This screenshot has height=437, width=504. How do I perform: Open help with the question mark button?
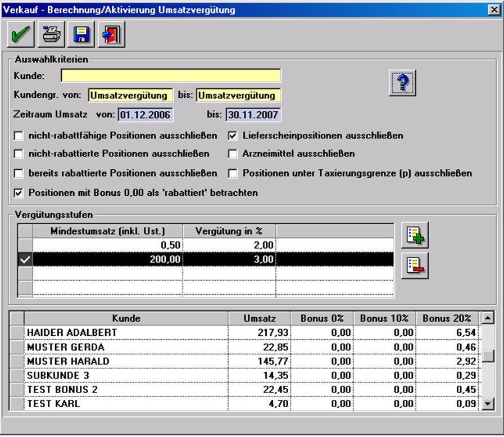coord(402,83)
